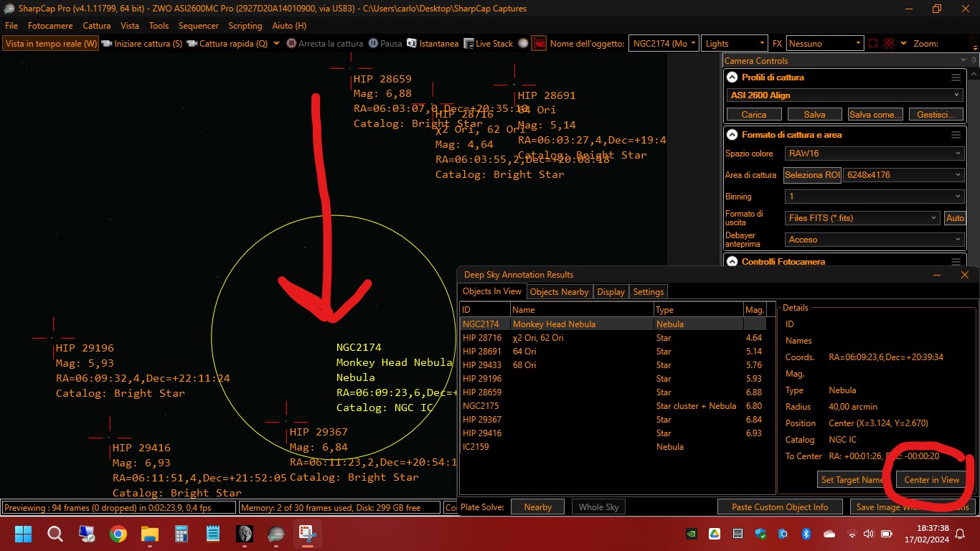This screenshot has height=551, width=980.
Task: Click the Gestisci... button
Action: pos(936,115)
